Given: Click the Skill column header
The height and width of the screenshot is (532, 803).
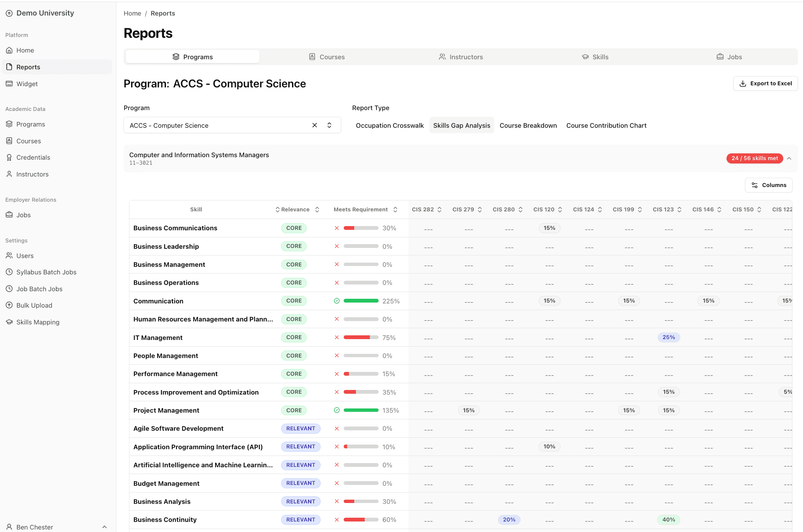Looking at the screenshot, I should (x=196, y=210).
